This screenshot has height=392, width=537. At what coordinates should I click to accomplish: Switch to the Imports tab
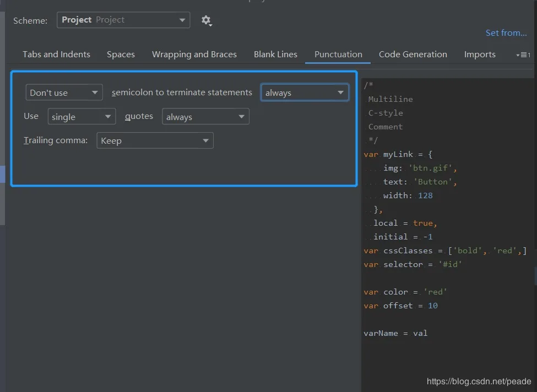479,55
